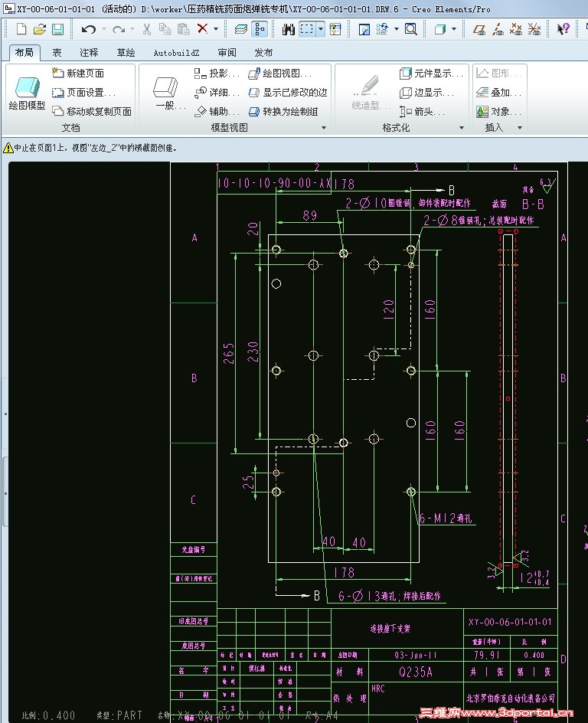Viewport: 588px width, 723px height.
Task: Open the selection box dropdown arrow
Action: coord(321,29)
